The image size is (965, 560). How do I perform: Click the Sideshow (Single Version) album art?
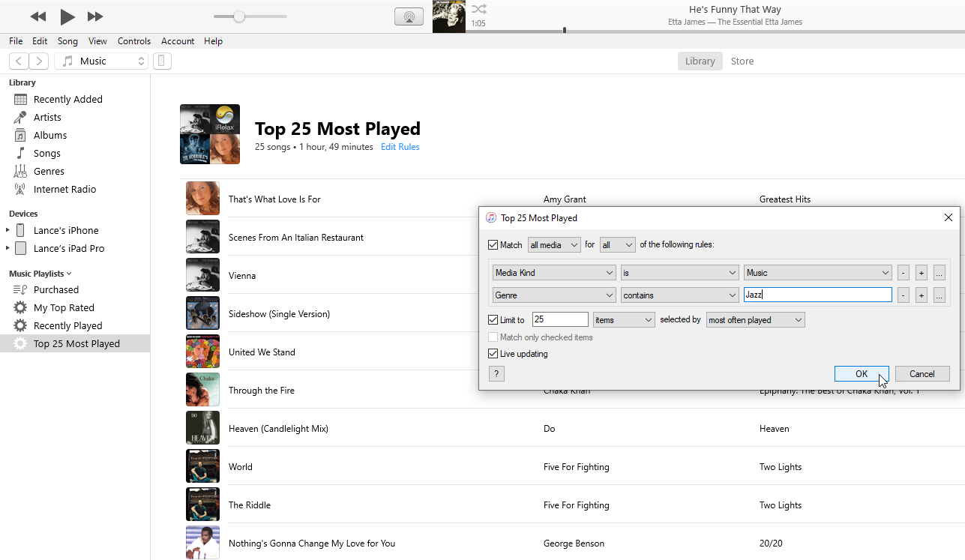(x=202, y=313)
